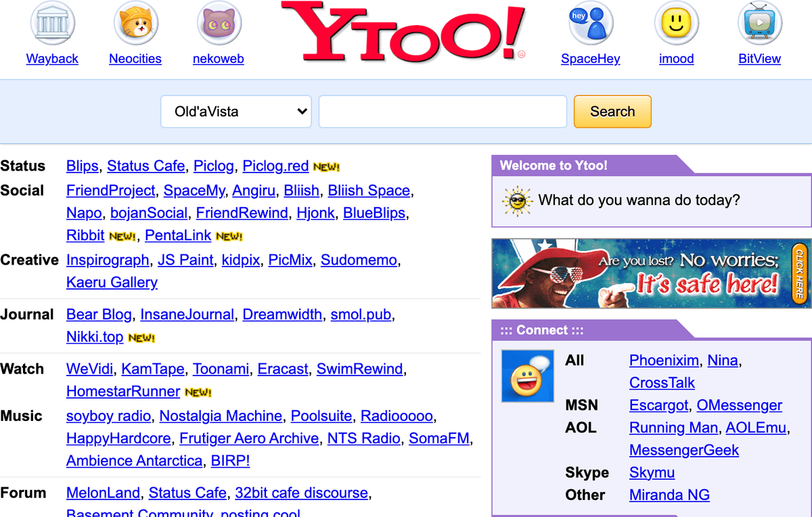Click the tiny smiley beside the Ytoo logo
This screenshot has width=812, height=517.
[x=521, y=53]
